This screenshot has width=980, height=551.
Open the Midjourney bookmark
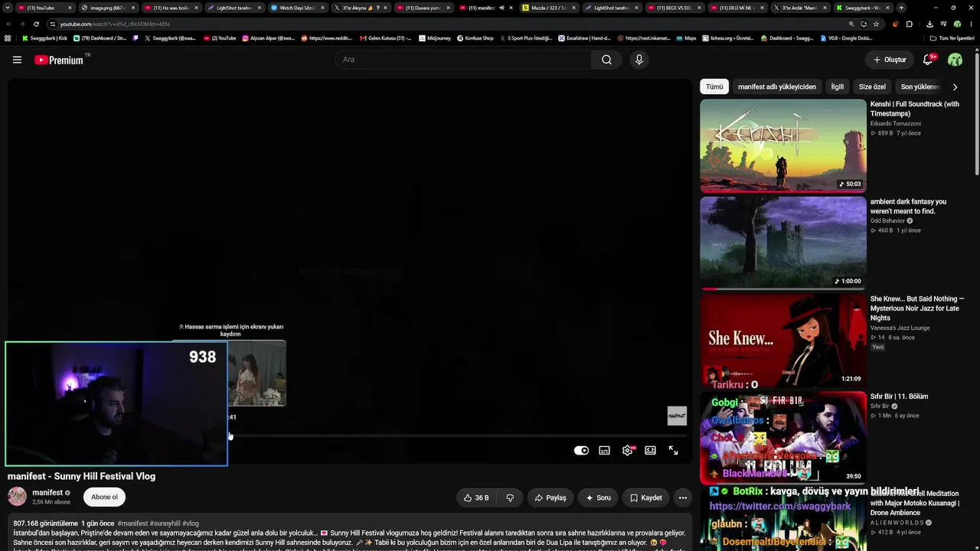click(x=434, y=37)
